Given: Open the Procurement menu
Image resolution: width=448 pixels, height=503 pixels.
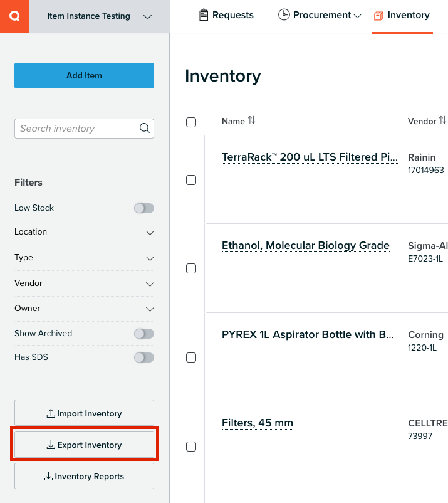Looking at the screenshot, I should click(320, 15).
